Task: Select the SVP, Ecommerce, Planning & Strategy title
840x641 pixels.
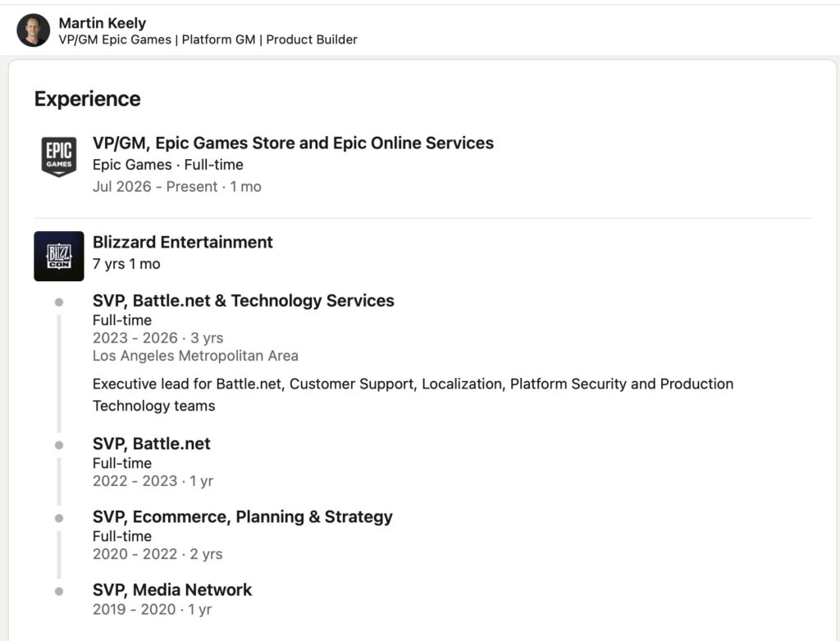Action: coord(243,516)
